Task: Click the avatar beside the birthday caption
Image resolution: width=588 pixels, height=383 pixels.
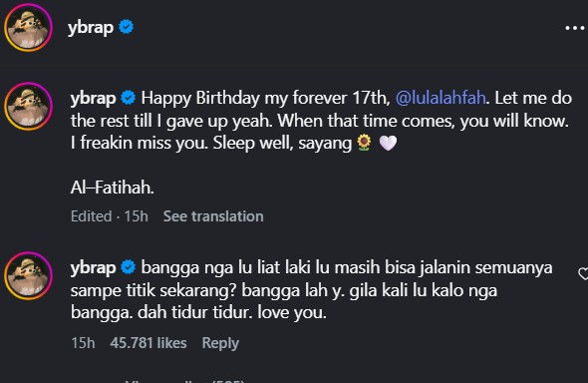Action: (28, 107)
